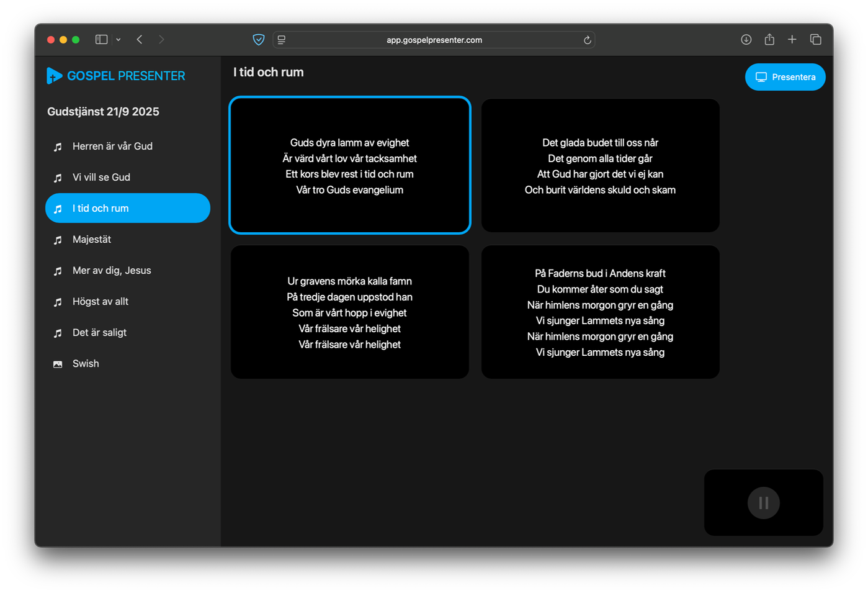Open the Safari downloads icon

click(746, 40)
